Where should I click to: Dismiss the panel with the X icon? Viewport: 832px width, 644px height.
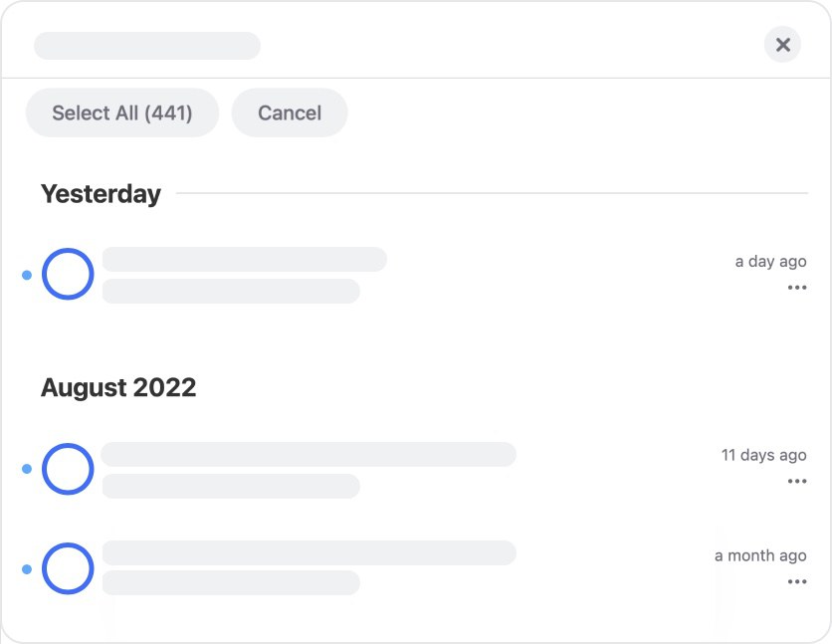coord(782,44)
